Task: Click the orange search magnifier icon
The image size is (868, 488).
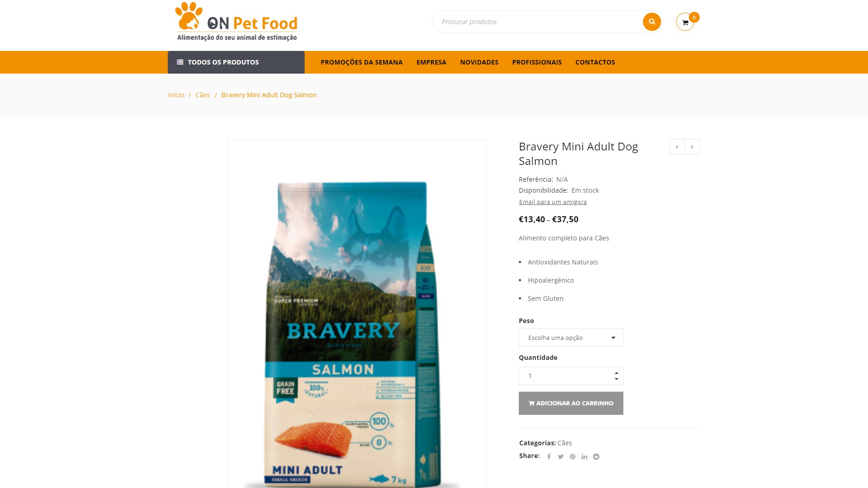Action: point(652,22)
